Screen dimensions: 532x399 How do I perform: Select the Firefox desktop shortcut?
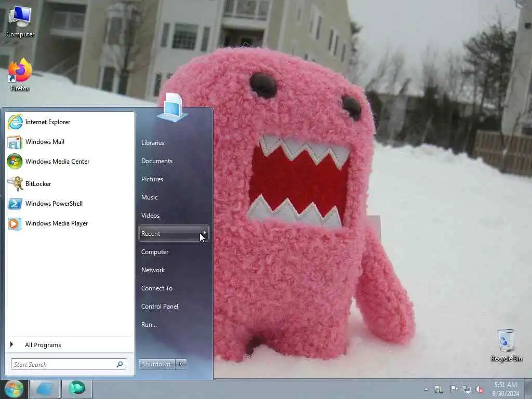click(x=20, y=75)
